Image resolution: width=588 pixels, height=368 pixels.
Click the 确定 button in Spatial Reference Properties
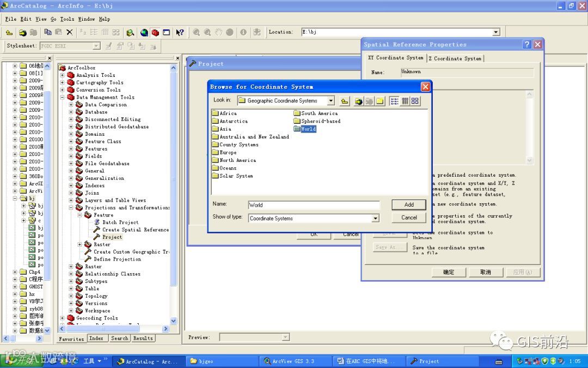(449, 272)
